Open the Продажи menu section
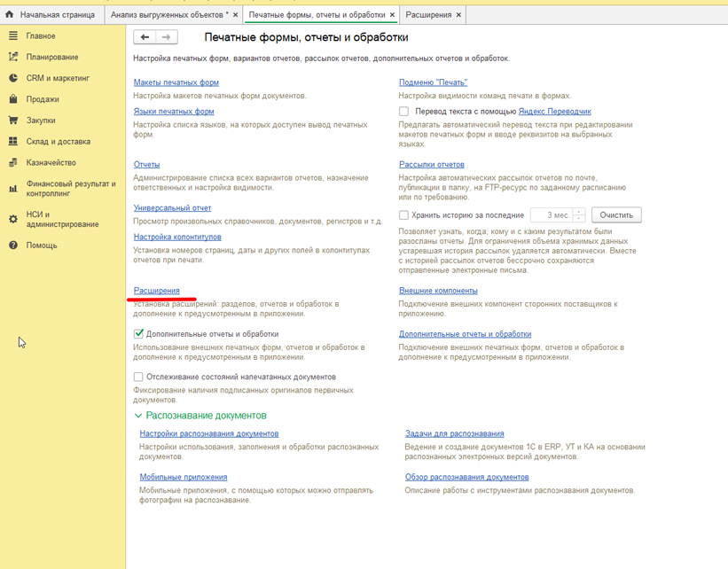This screenshot has height=569, width=728. point(43,99)
